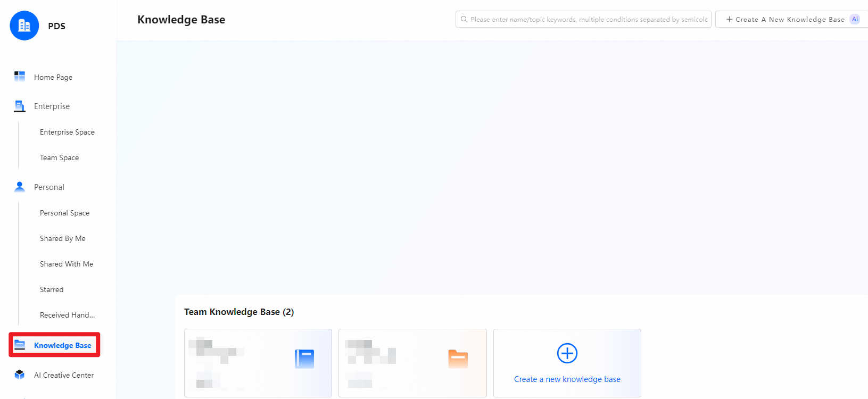
Task: Click Create A New Knowledge Base button
Action: click(x=791, y=19)
